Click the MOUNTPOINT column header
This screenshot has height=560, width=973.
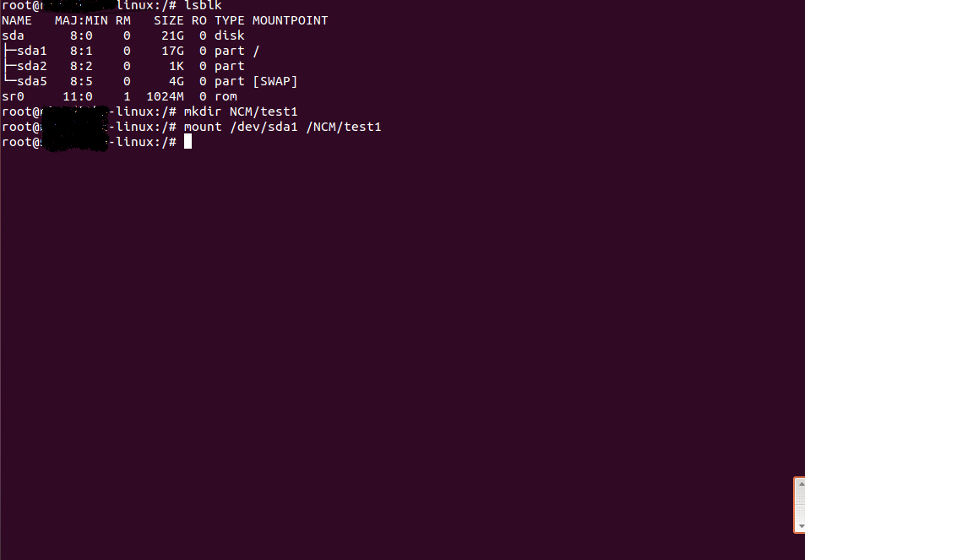290,20
